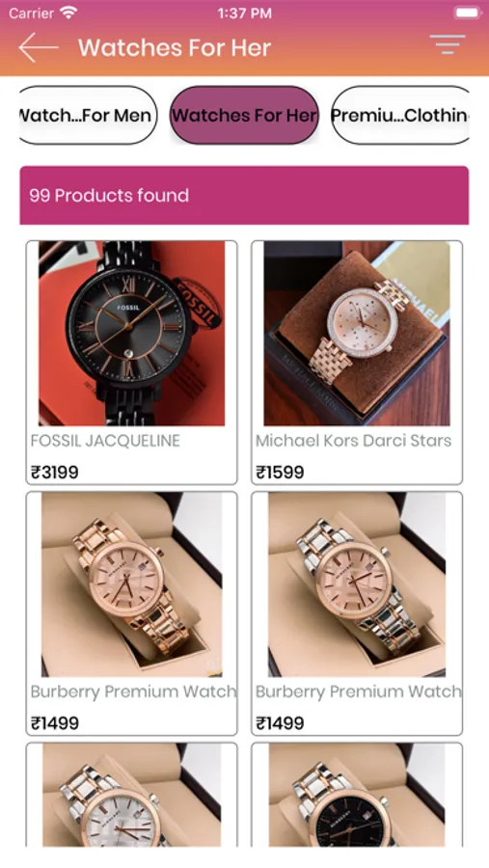Click the FOSSIL JACQUELINE product name

(105, 441)
